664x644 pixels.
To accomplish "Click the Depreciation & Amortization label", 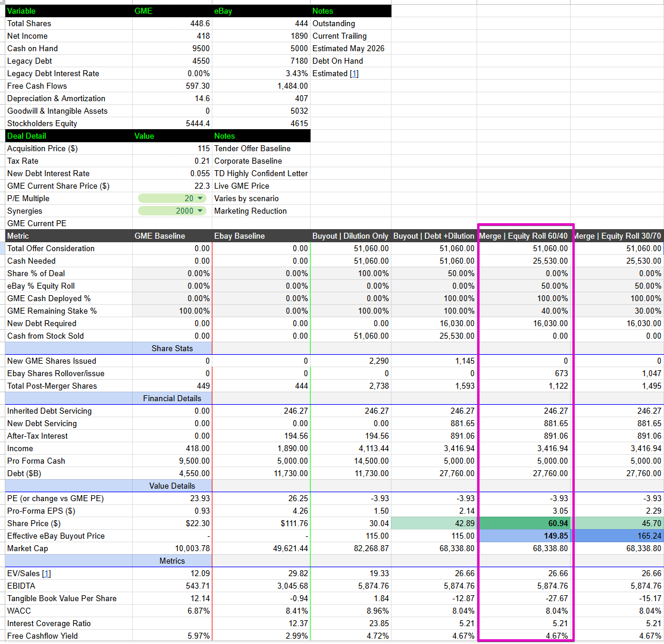I will 57,98.
